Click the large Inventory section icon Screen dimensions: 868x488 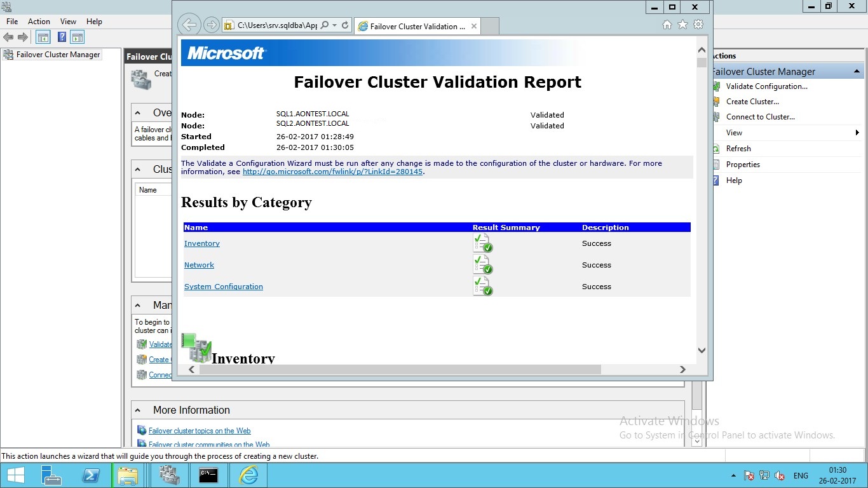click(196, 348)
